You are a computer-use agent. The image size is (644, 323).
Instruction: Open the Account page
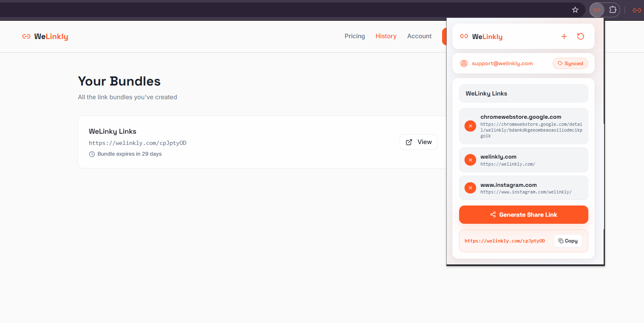(x=419, y=36)
